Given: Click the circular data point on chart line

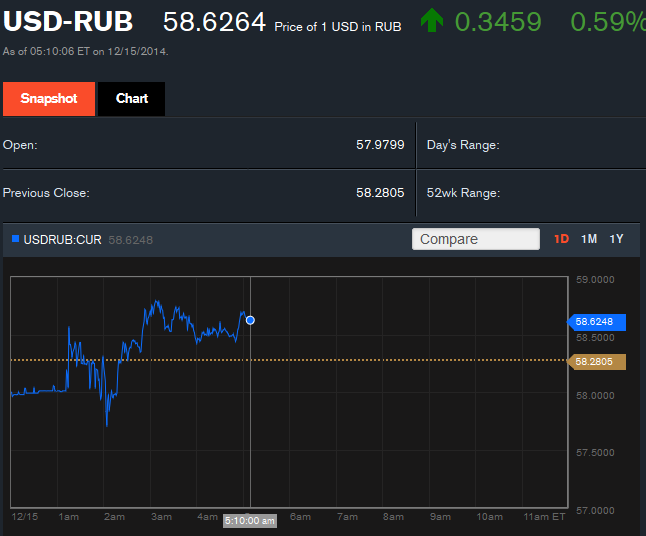Looking at the screenshot, I should pyautogui.click(x=250, y=320).
